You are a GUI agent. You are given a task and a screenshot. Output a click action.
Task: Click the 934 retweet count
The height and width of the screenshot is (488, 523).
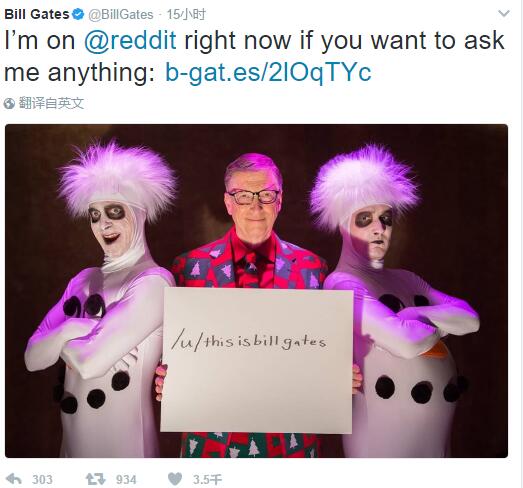coord(126,480)
